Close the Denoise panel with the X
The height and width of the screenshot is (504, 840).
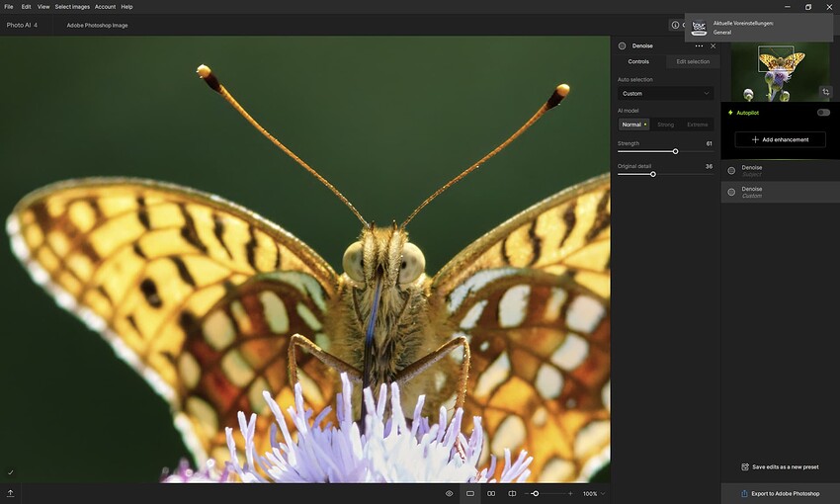(x=714, y=45)
